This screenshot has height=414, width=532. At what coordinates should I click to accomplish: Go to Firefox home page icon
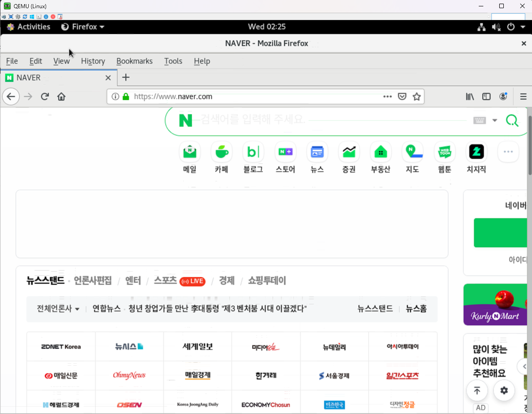pyautogui.click(x=61, y=96)
